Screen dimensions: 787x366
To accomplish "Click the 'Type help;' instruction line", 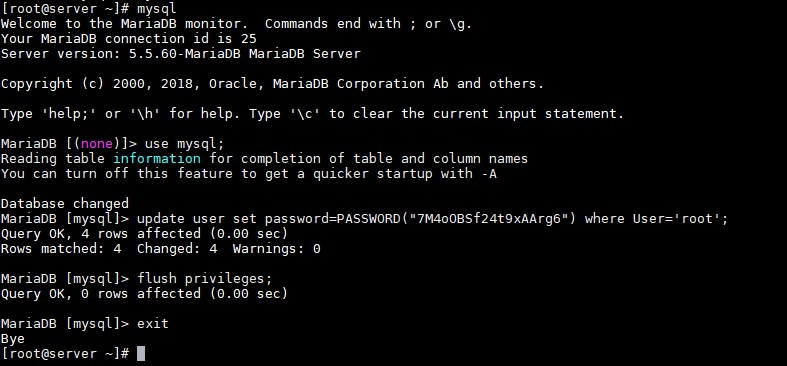I will click(312, 114).
